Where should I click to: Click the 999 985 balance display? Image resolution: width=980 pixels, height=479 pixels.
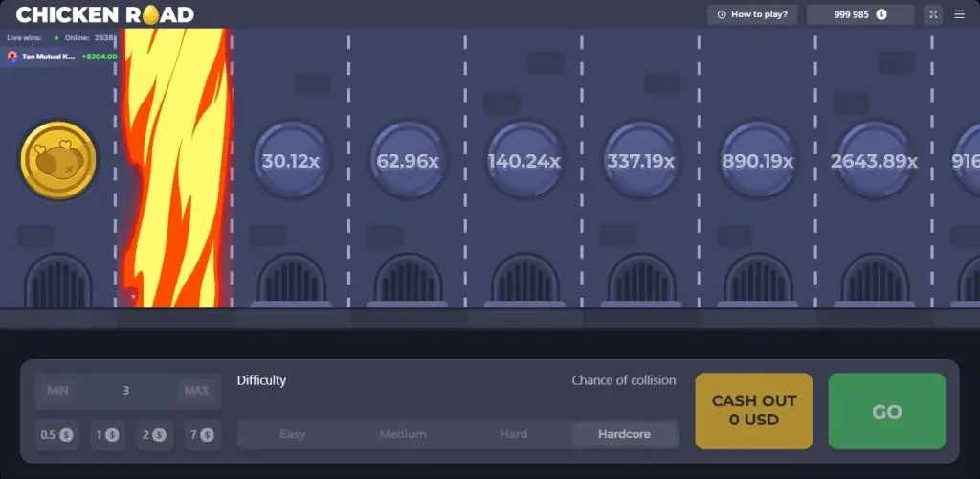(x=860, y=14)
